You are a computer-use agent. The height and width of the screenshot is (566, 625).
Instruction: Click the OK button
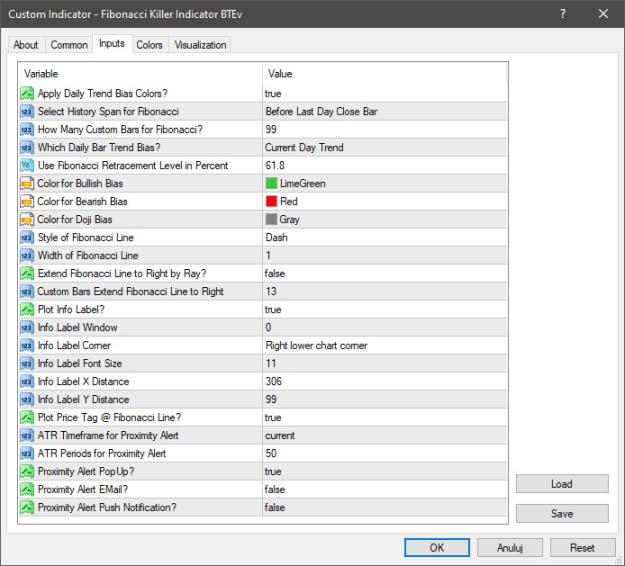click(437, 547)
